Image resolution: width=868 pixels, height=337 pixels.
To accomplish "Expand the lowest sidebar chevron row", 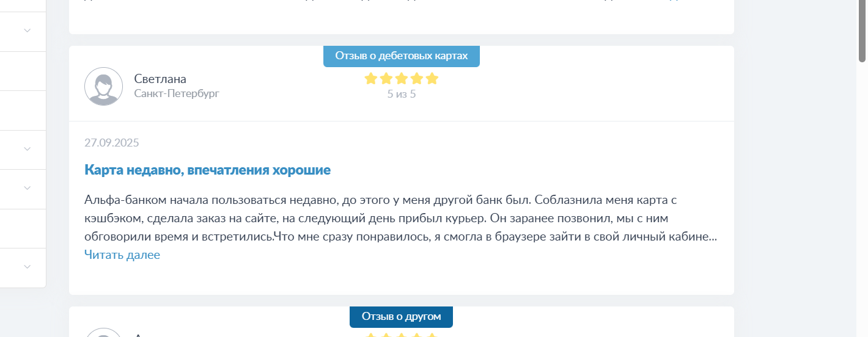I will 27,267.
